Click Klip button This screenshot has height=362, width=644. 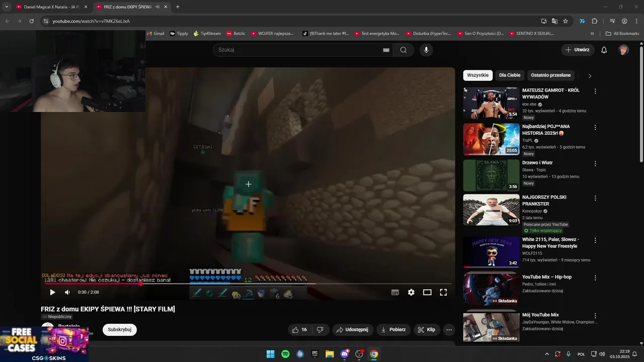click(427, 330)
